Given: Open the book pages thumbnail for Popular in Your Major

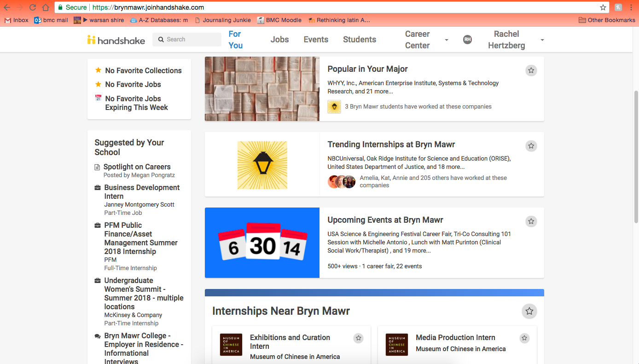Looking at the screenshot, I should click(x=262, y=89).
